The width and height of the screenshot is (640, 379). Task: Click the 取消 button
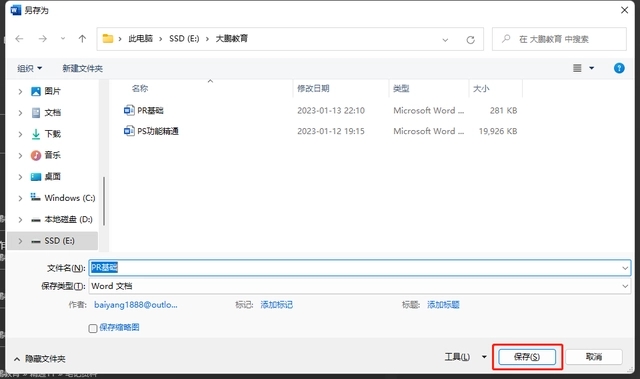(594, 357)
